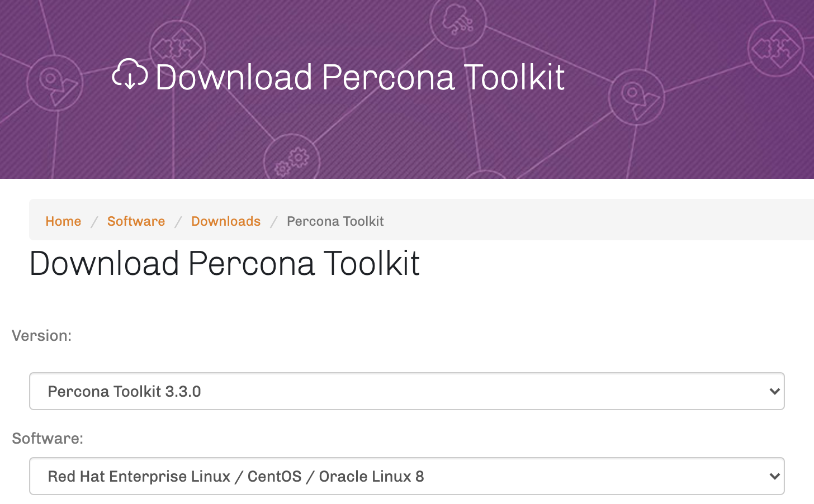Go to the Home breadcrumb link
The image size is (814, 504).
click(63, 221)
